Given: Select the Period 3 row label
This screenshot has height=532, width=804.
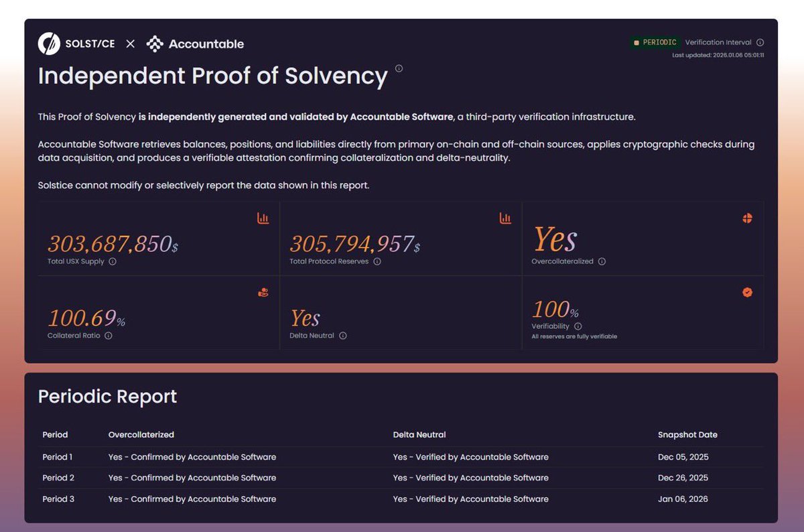Looking at the screenshot, I should click(58, 498).
